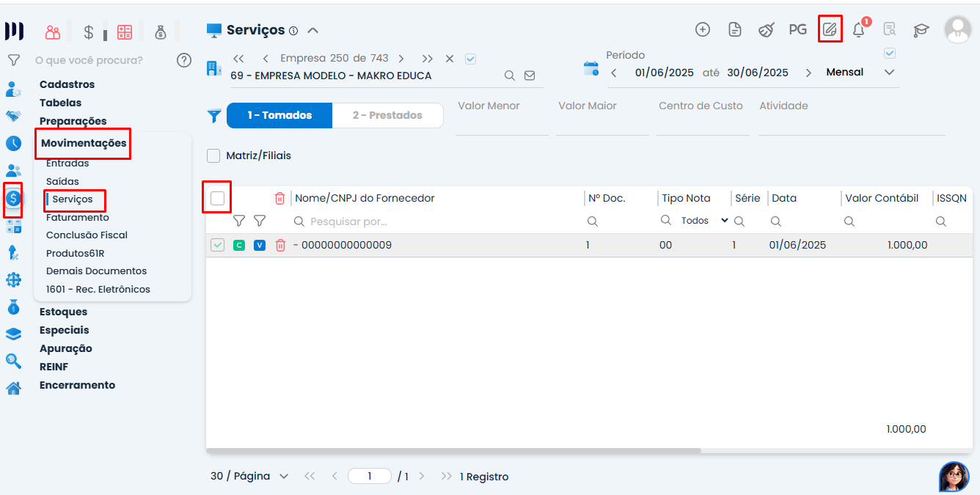
Task: Click the PG toolbar icon
Action: pos(797,29)
